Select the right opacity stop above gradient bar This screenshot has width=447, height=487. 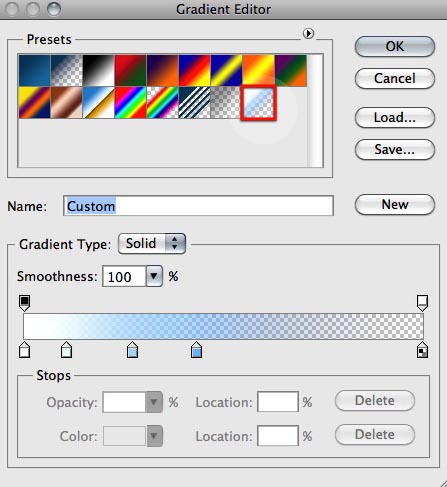422,303
